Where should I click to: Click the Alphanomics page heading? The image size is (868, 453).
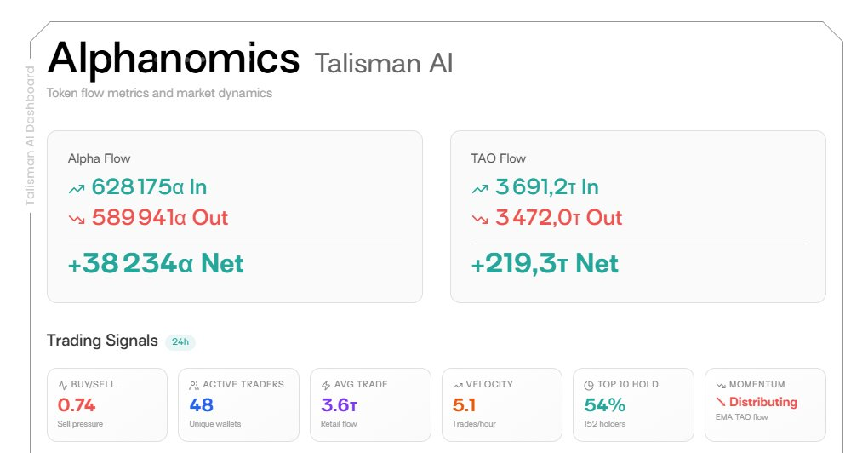point(174,58)
